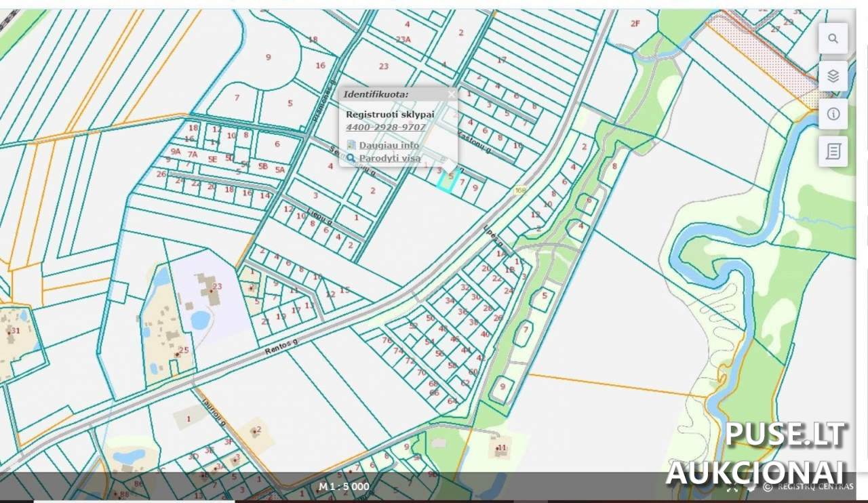Select the Parodyti visa link
The image size is (868, 503).
click(389, 158)
